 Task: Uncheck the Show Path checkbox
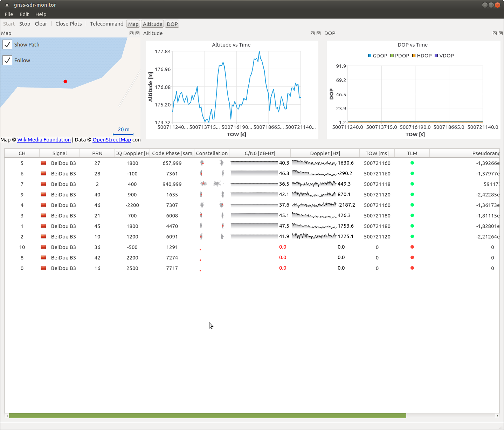click(7, 44)
